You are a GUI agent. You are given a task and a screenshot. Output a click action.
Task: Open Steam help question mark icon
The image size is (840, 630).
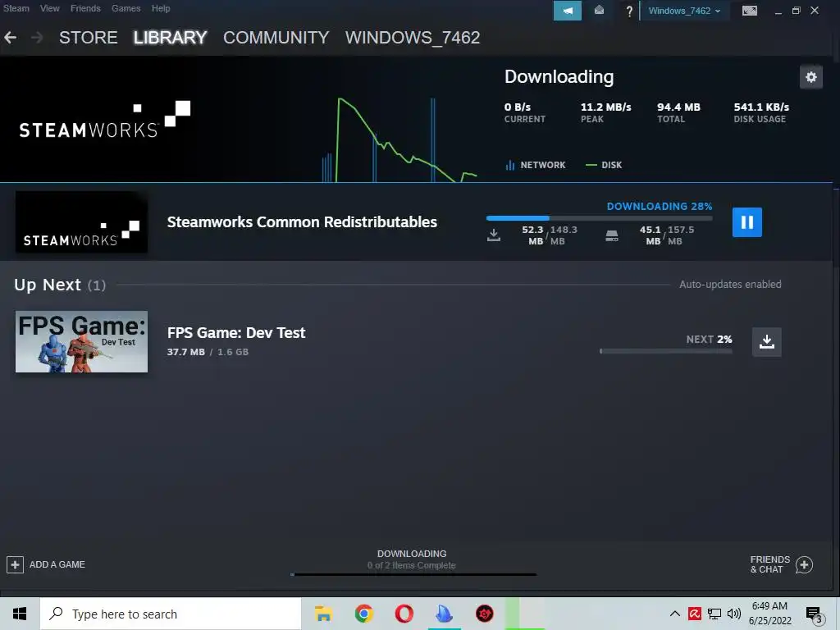click(x=629, y=11)
